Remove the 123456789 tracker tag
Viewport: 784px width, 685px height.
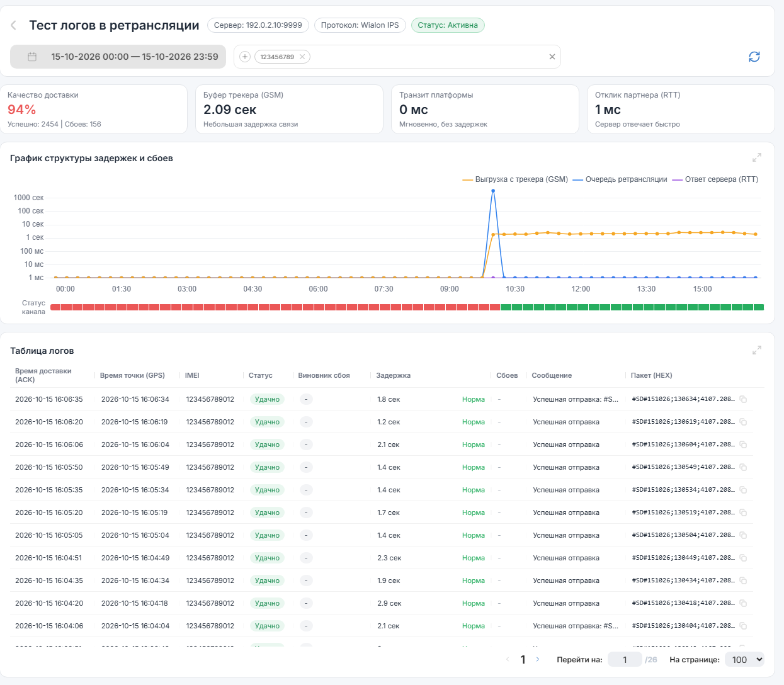(x=302, y=57)
